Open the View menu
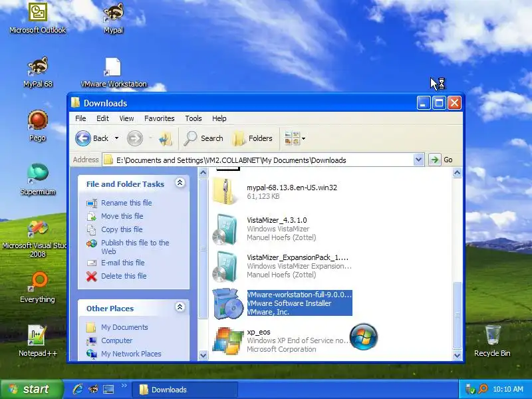 (126, 118)
